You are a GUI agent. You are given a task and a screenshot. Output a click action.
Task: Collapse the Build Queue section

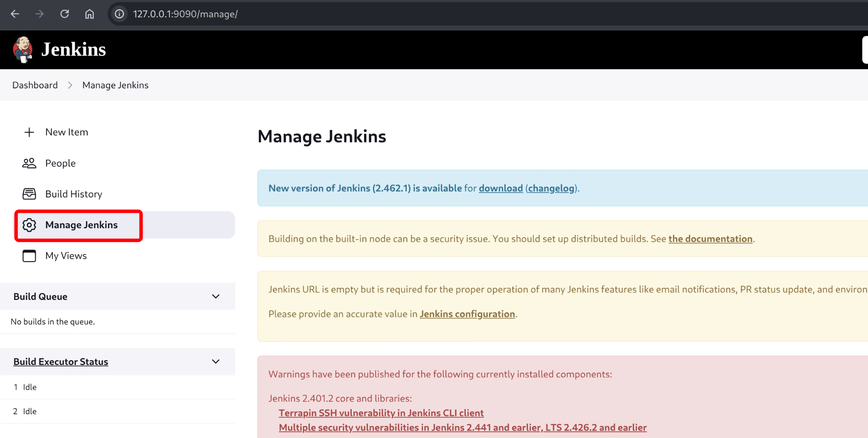point(216,296)
